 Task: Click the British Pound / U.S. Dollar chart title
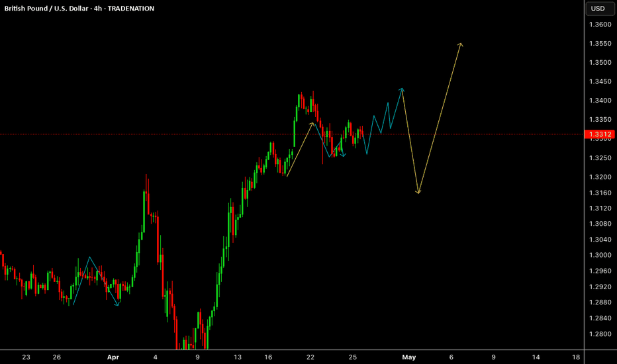pyautogui.click(x=79, y=8)
